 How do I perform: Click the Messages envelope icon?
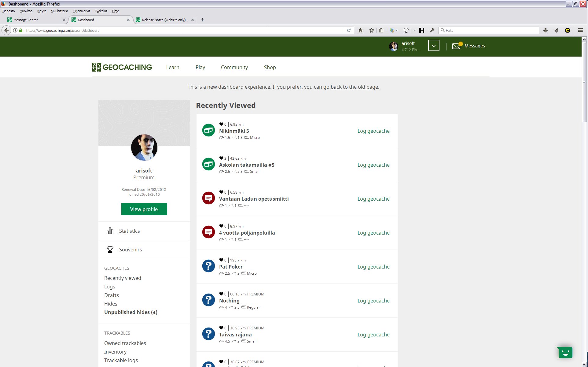456,46
